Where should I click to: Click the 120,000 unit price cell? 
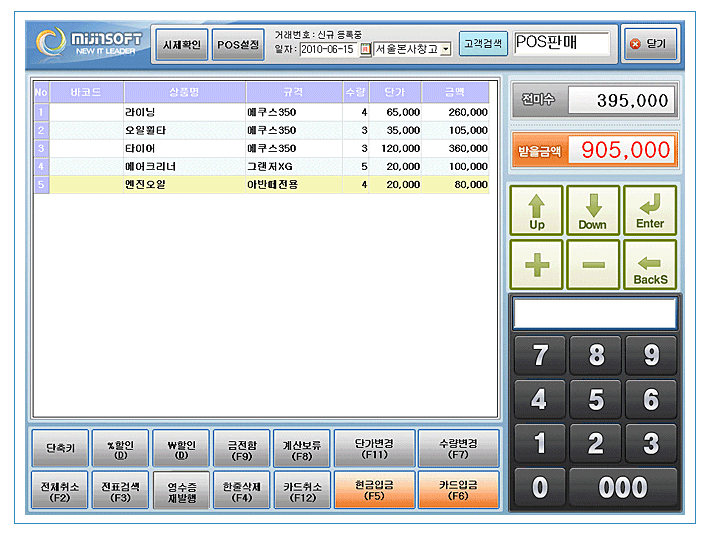click(x=395, y=148)
